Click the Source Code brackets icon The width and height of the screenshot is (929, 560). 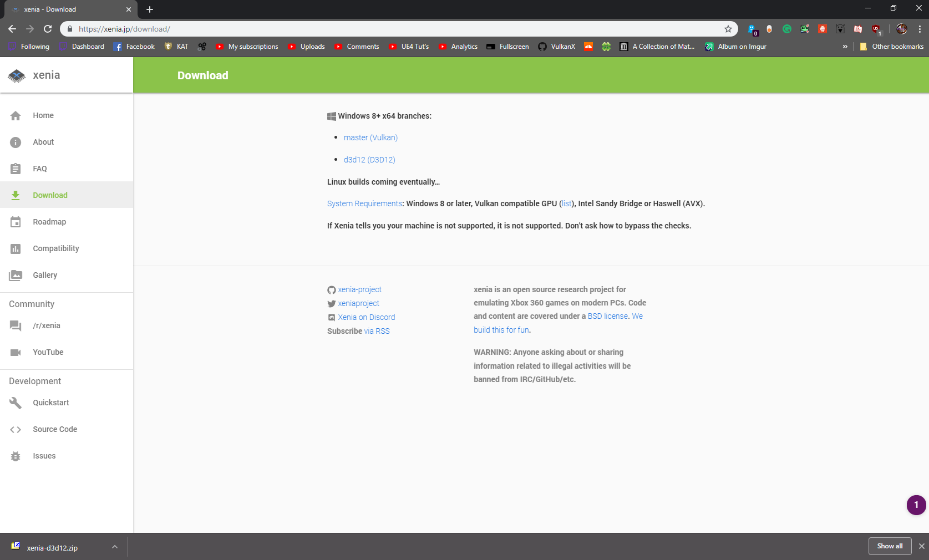(x=16, y=429)
